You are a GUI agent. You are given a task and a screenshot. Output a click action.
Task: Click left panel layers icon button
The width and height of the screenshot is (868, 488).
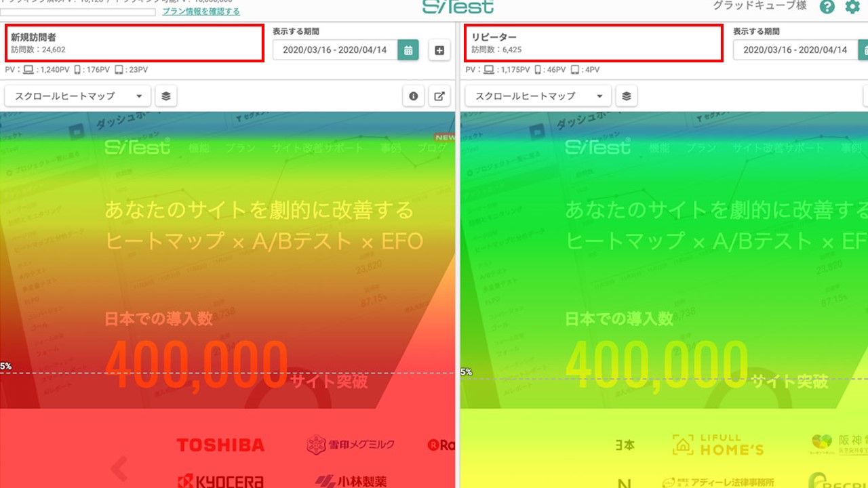click(166, 96)
